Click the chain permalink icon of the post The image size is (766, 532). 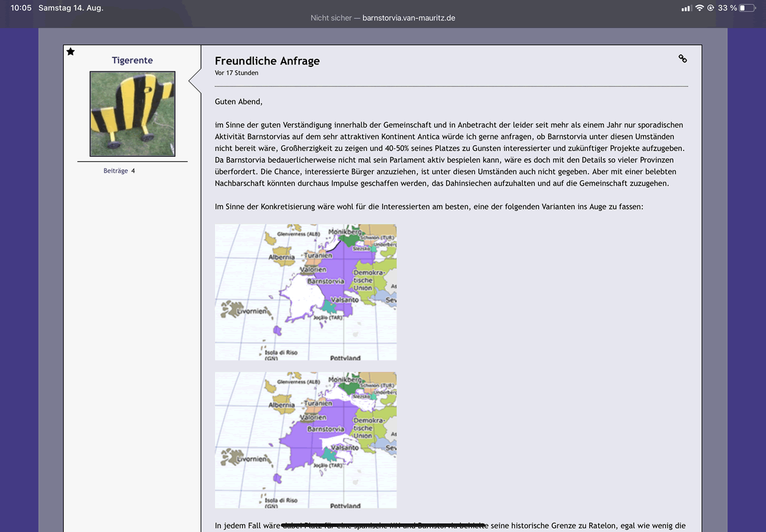point(682,59)
